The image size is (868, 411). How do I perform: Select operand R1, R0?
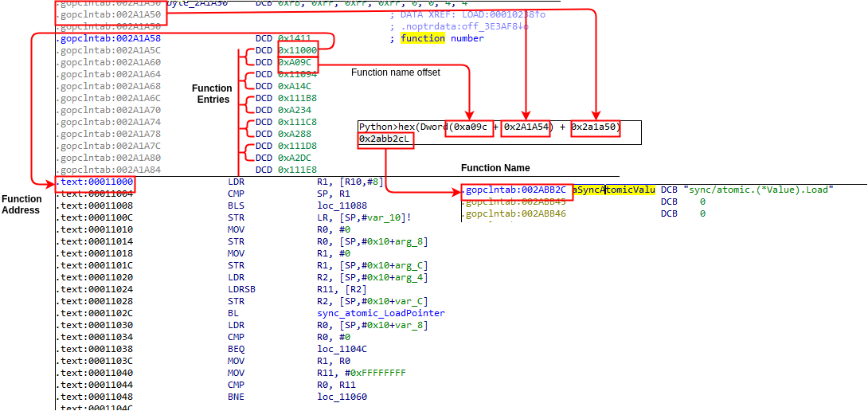coord(334,361)
